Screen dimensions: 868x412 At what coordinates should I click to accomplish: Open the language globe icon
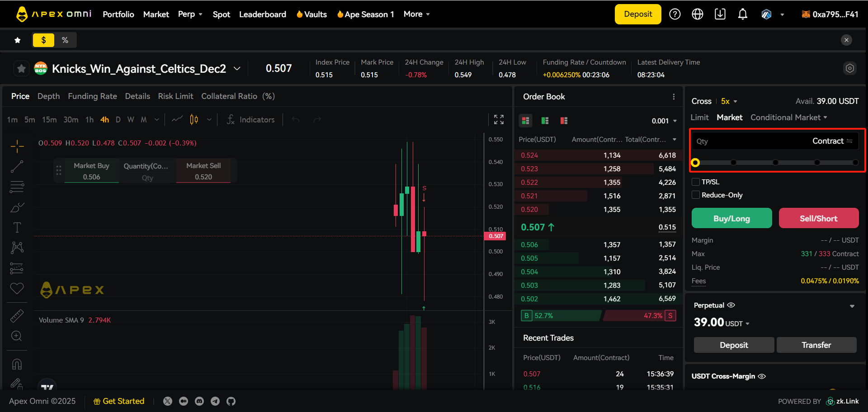[x=698, y=14]
